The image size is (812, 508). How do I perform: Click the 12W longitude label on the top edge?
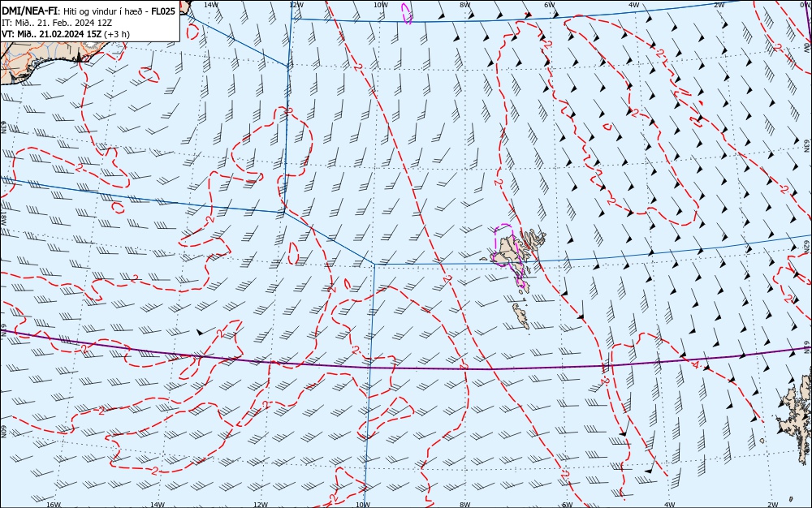296,5
